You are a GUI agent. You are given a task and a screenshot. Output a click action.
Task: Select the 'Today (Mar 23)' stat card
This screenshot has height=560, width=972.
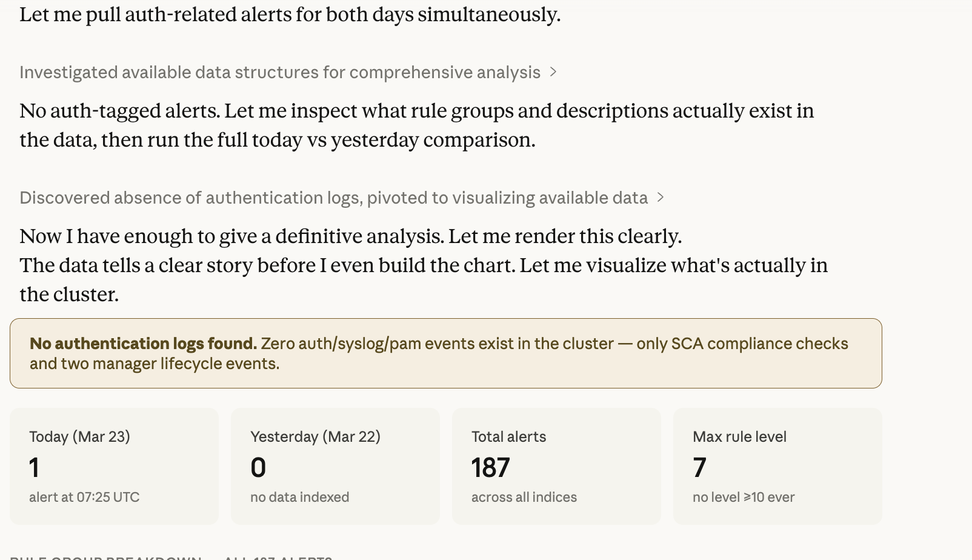[x=113, y=465]
